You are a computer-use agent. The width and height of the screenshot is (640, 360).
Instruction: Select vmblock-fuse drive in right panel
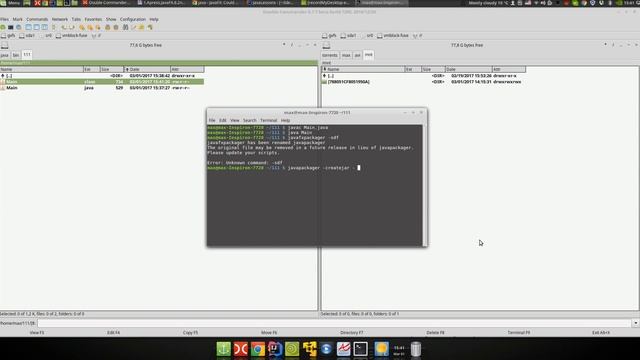[x=393, y=36]
